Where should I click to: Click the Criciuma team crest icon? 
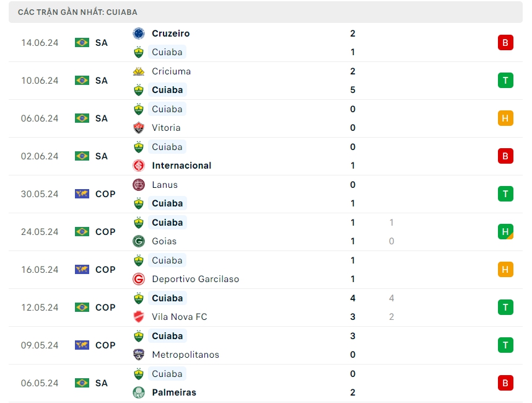click(139, 71)
